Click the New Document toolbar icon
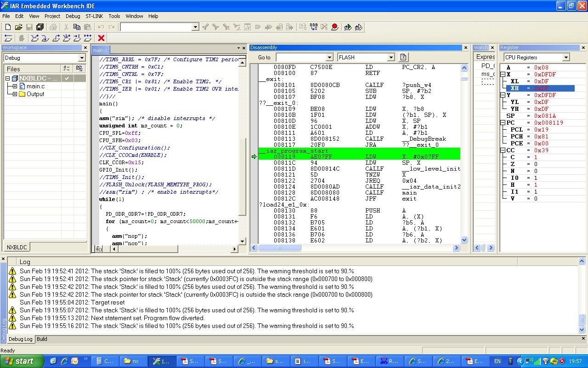 click(x=8, y=27)
